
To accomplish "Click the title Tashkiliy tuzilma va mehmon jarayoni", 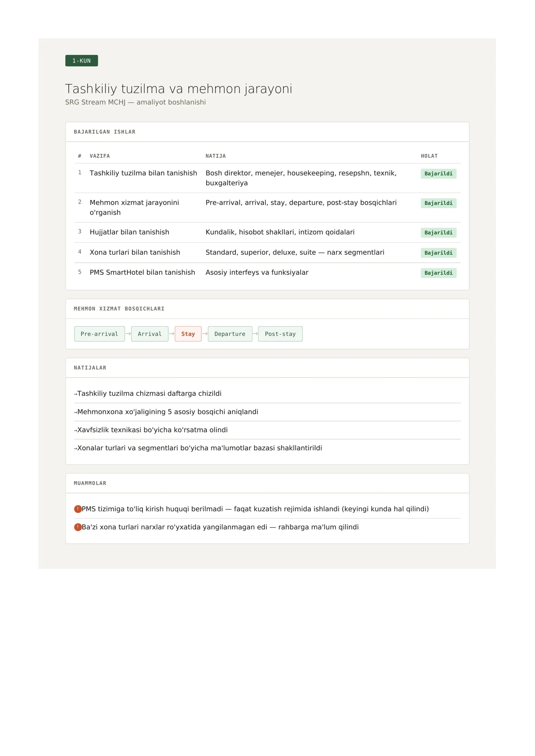I will pyautogui.click(x=179, y=89).
